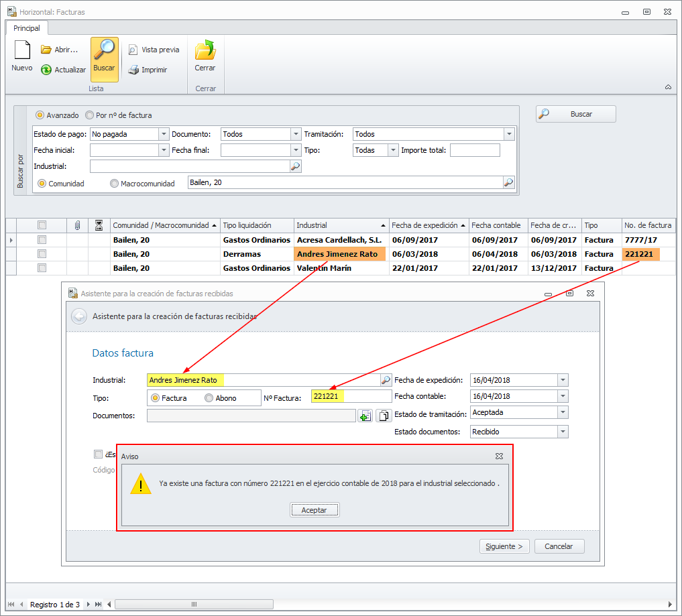Open Vista previa print preview
This screenshot has width=682, height=616.
[133, 50]
